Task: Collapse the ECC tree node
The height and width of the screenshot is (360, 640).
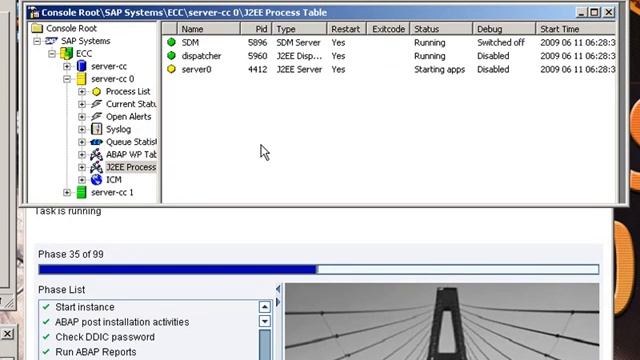Action: tap(52, 53)
